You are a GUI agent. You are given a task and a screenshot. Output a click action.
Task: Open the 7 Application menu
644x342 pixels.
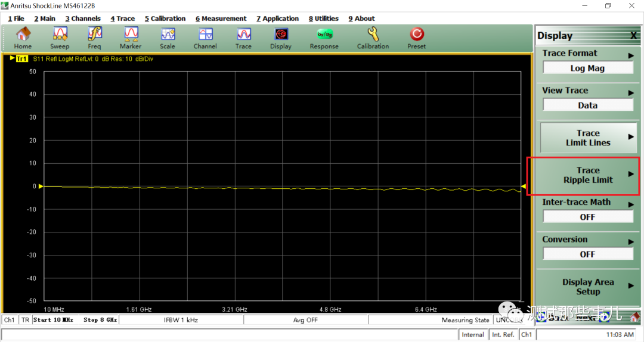click(278, 18)
